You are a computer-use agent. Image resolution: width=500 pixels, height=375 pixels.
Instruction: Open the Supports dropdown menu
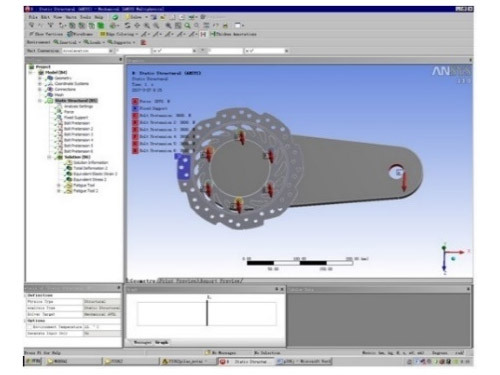[121, 42]
